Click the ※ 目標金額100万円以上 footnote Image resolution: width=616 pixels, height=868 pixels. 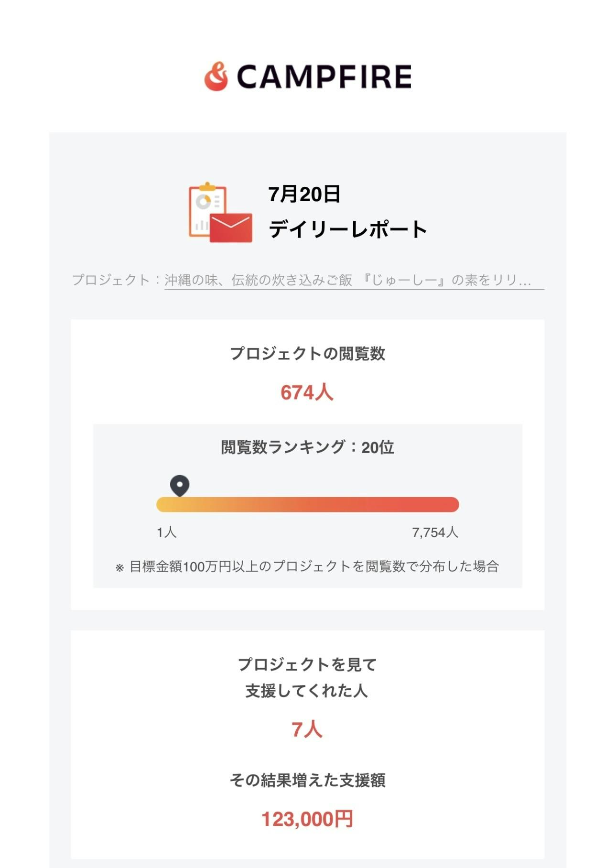point(307,567)
